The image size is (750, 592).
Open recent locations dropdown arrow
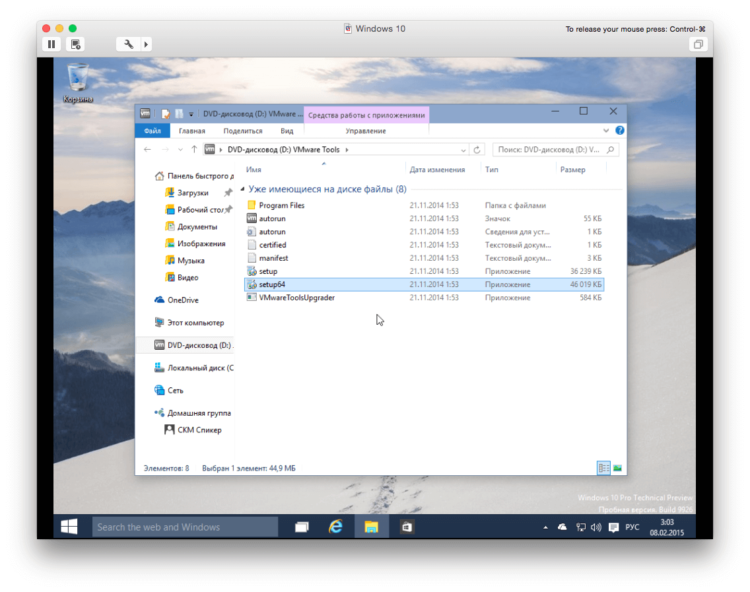[180, 150]
